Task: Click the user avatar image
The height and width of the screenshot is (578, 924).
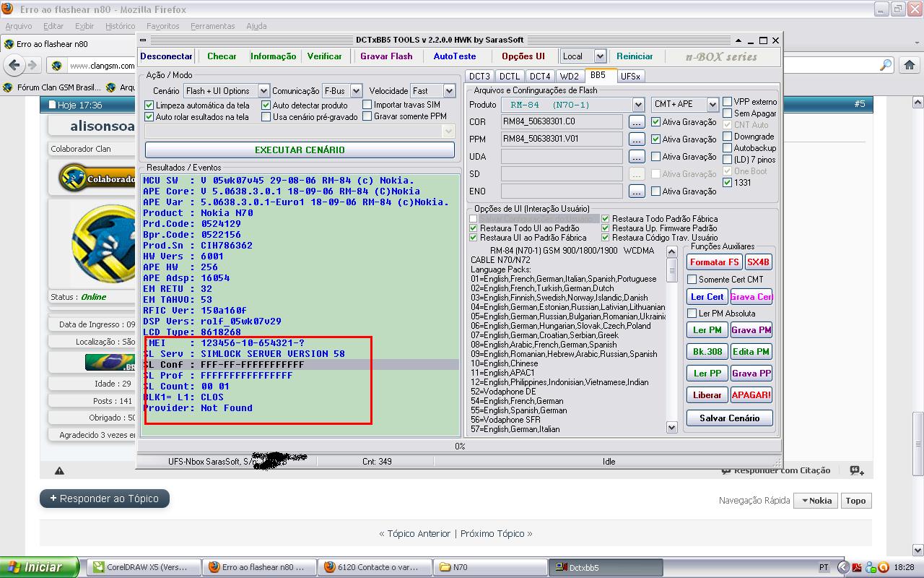Action: pyautogui.click(x=104, y=243)
